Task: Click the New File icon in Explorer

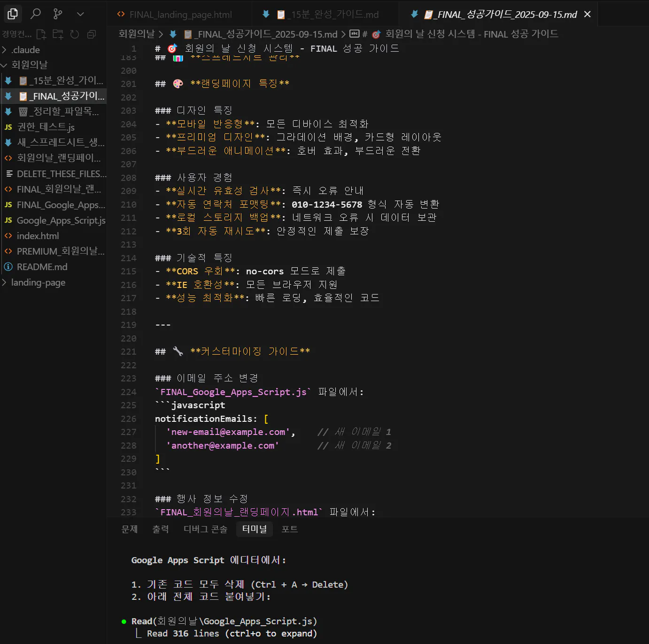Action: pyautogui.click(x=42, y=34)
